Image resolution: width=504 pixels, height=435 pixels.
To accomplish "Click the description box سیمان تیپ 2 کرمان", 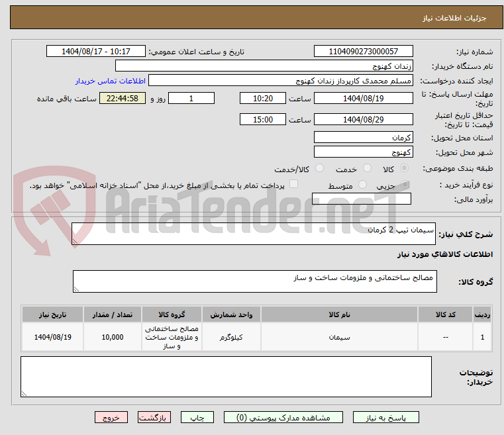I will coord(253,234).
